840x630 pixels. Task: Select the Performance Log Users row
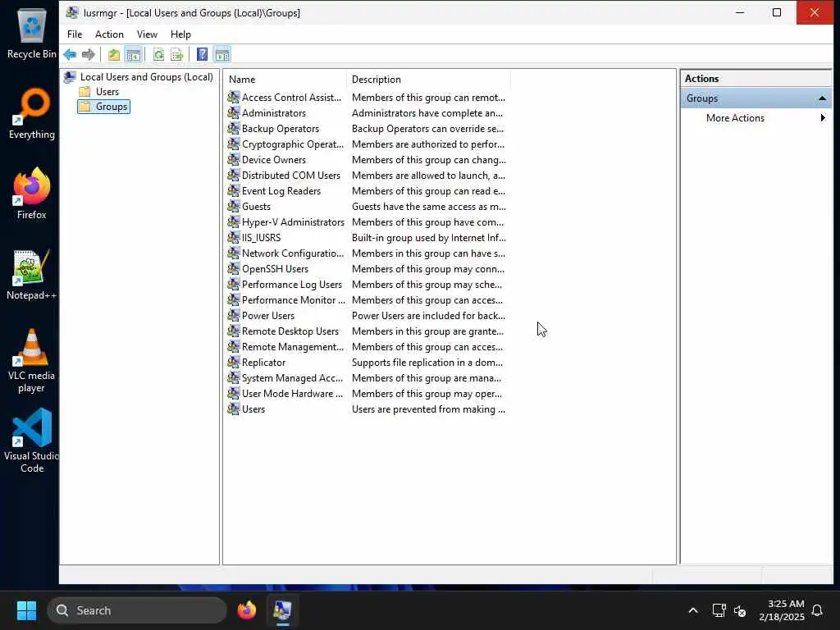367,284
